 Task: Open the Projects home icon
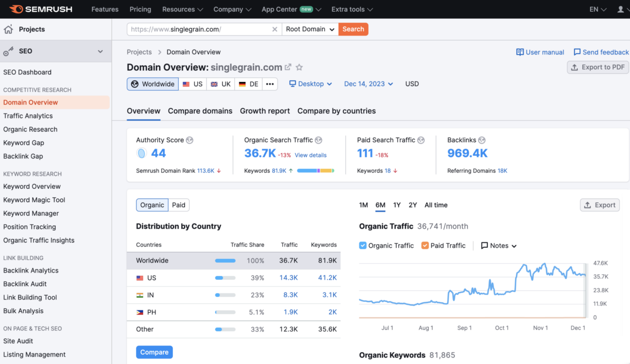8,30
